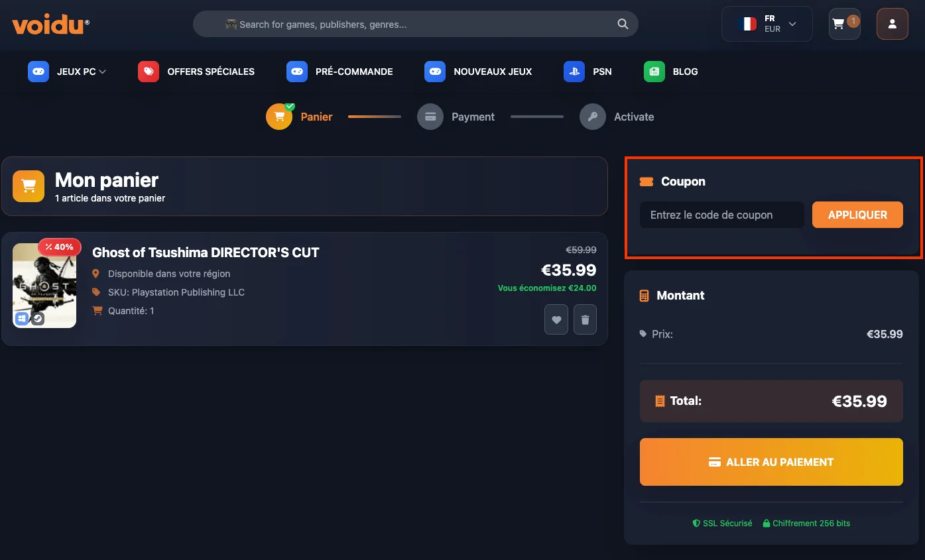Open the FR EUR language selector
925x560 pixels.
[x=767, y=23]
